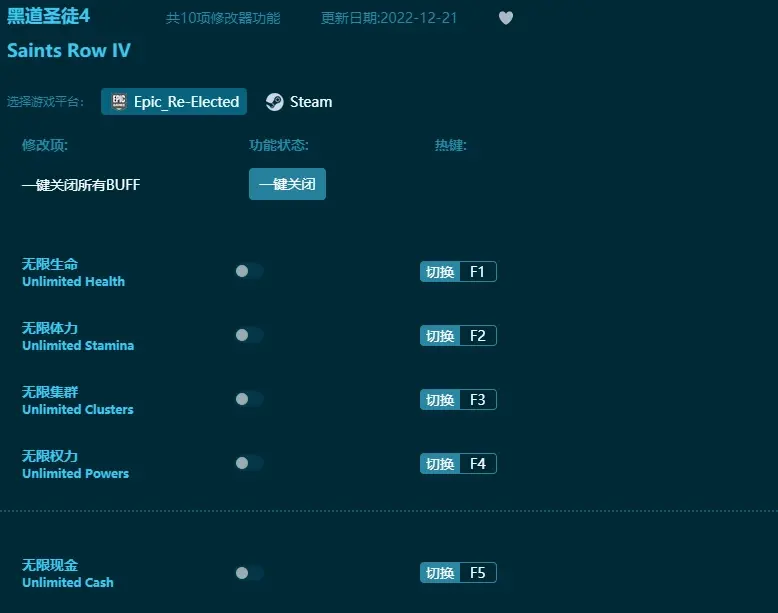Viewport: 778px width, 613px height.
Task: Toggle Unlimited Powers switch
Action: point(249,463)
